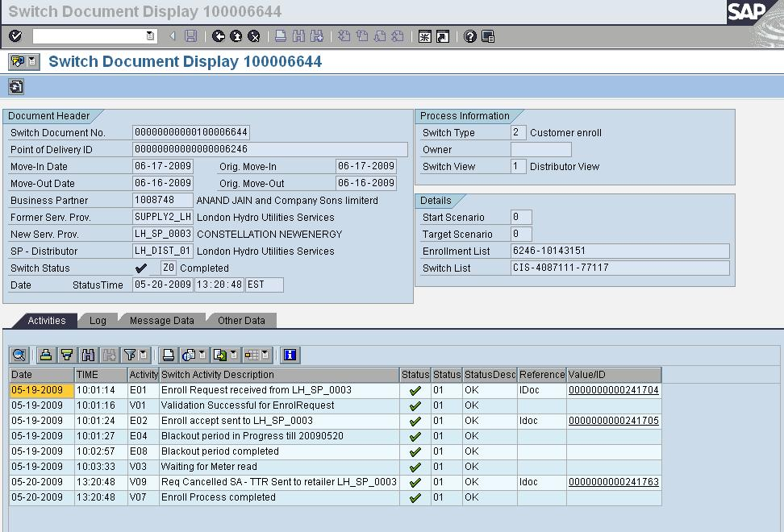Open the print icon in activities toolbar

click(x=169, y=355)
